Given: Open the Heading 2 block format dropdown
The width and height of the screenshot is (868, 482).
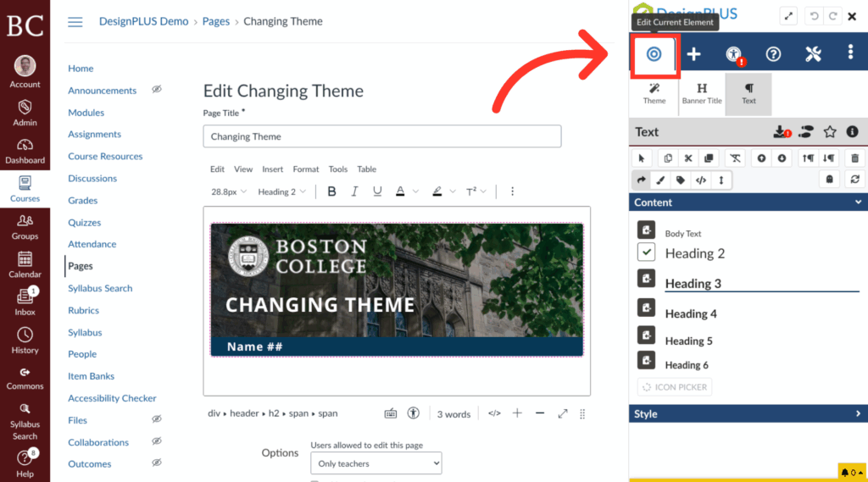Looking at the screenshot, I should (x=281, y=191).
